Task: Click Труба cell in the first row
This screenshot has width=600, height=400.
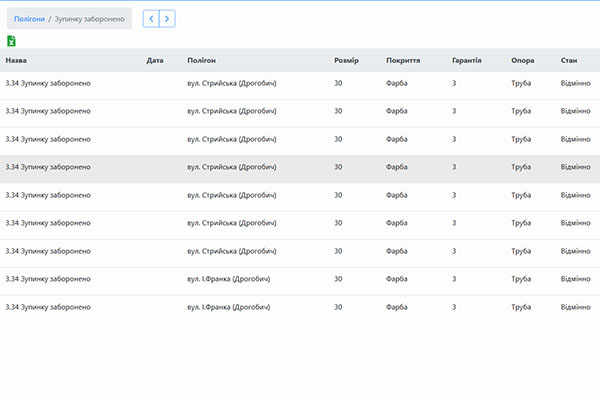Action: point(520,83)
